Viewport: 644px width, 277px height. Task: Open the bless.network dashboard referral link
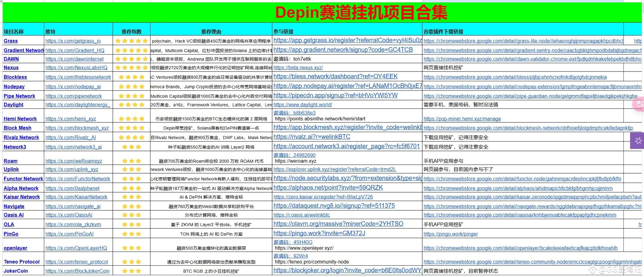click(336, 77)
